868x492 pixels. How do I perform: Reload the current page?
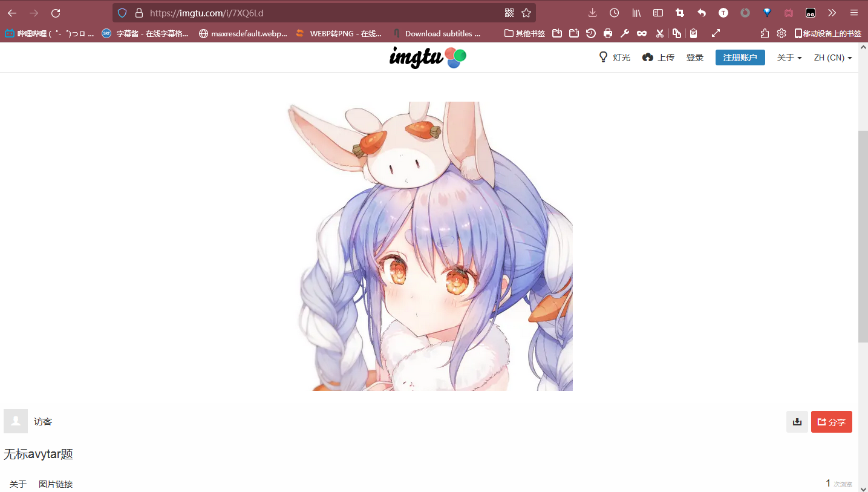coord(56,13)
